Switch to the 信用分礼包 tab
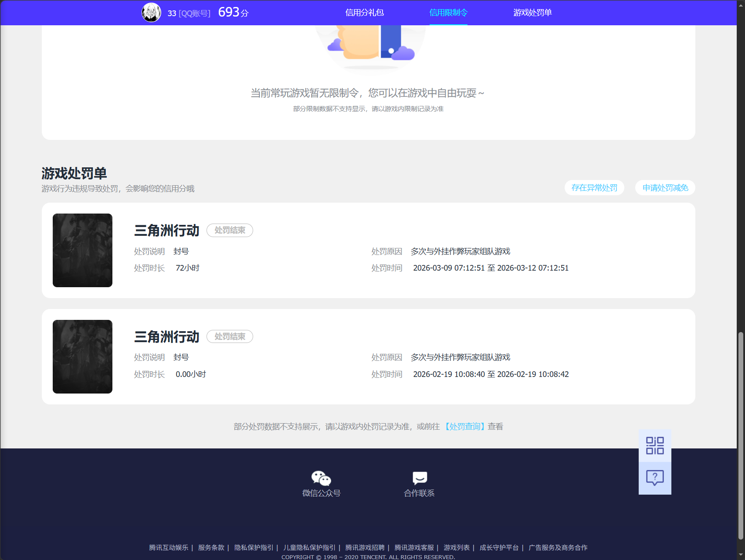 [x=364, y=13]
